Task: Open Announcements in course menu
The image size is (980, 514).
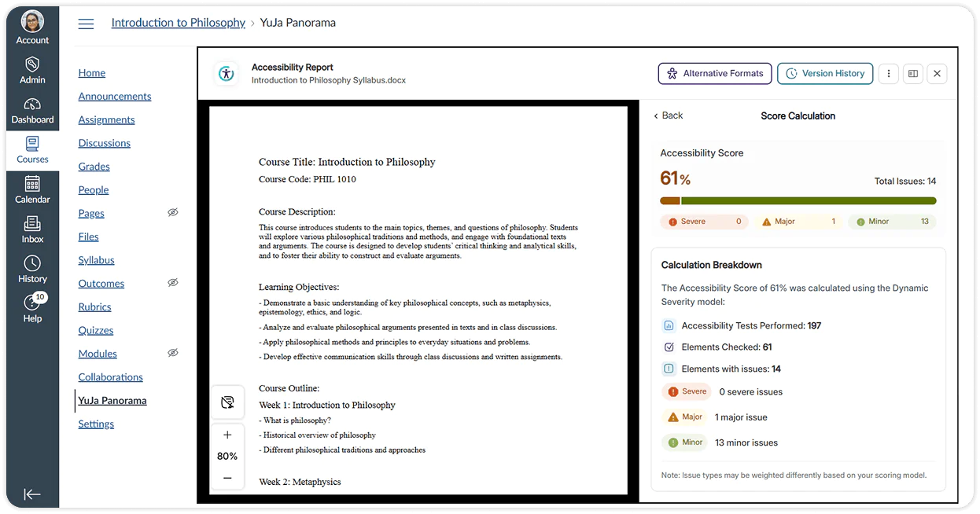Action: tap(115, 97)
